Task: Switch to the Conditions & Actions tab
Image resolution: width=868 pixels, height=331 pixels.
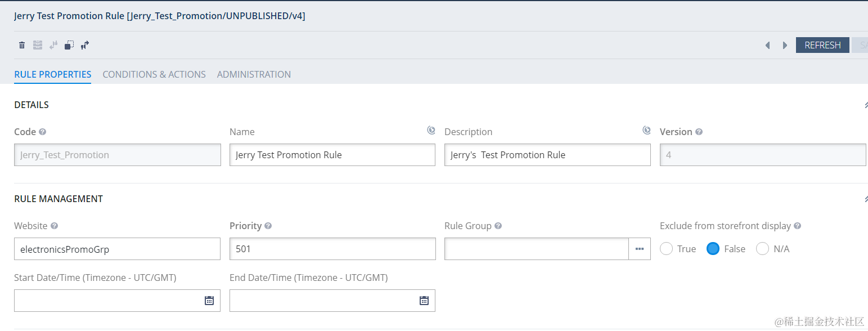Action: 154,74
